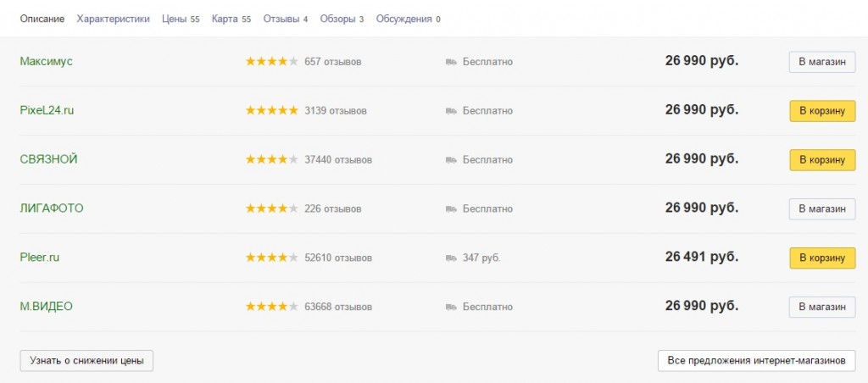Click the star rating for PixeL24.ru
Image resolution: width=868 pixels, height=383 pixels.
(x=271, y=111)
